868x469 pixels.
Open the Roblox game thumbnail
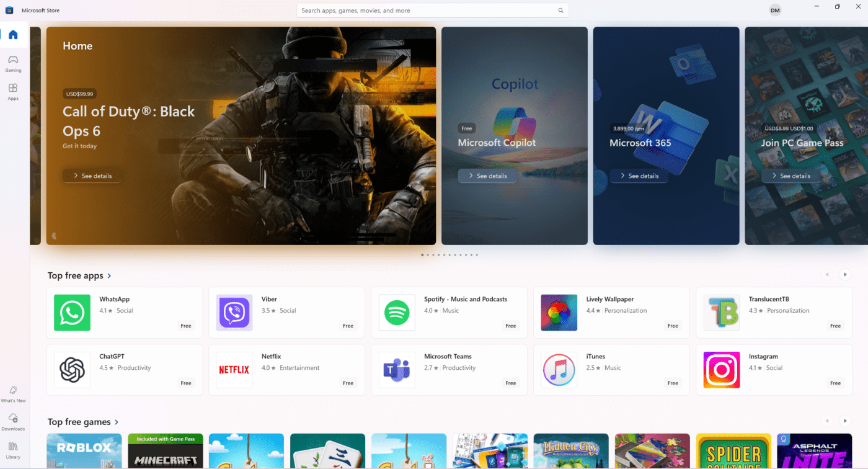coord(84,451)
